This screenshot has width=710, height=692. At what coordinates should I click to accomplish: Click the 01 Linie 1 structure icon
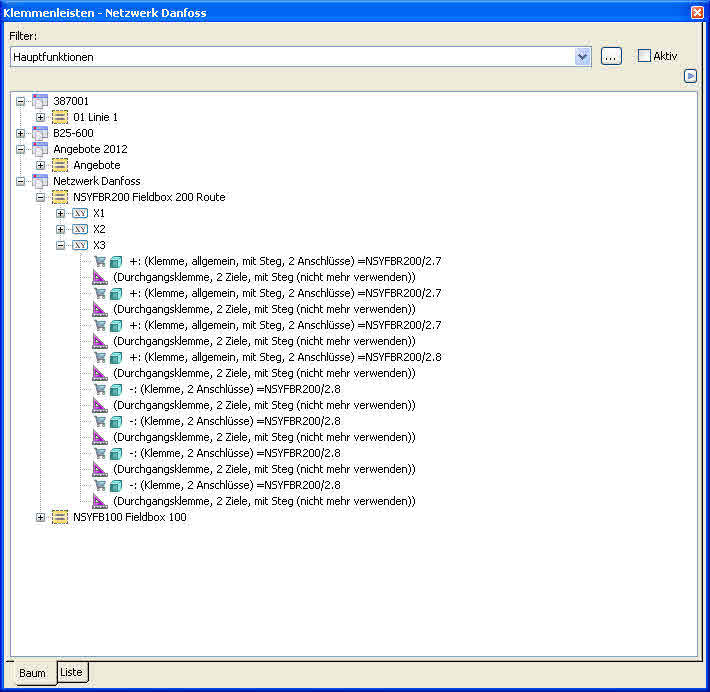[60, 117]
